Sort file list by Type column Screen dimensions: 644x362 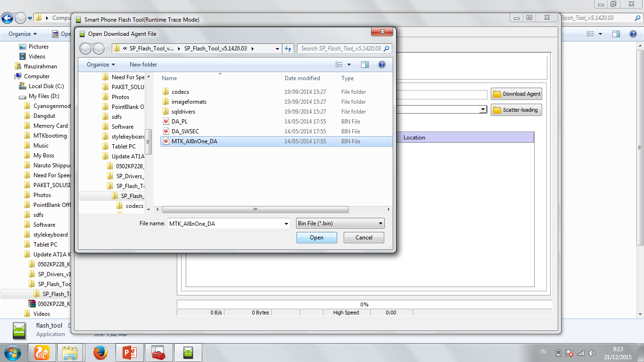[365, 78]
